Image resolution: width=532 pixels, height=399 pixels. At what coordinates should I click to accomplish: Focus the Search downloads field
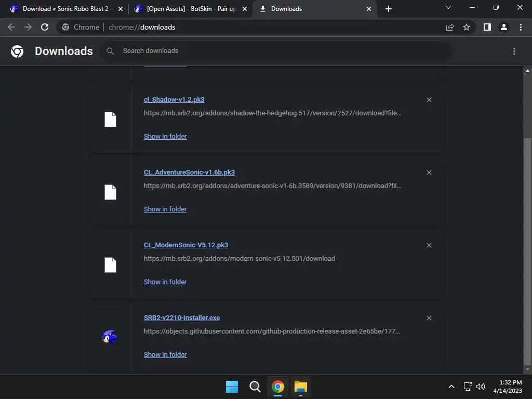[276, 51]
